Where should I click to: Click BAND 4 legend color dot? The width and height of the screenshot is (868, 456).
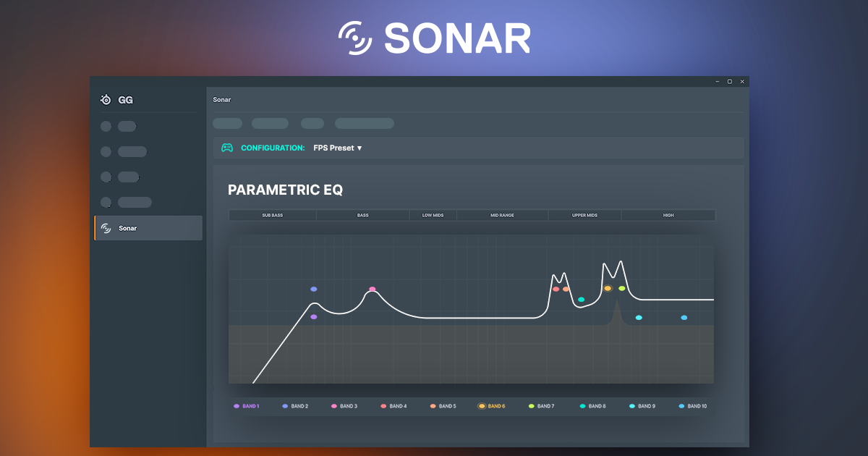coord(383,406)
